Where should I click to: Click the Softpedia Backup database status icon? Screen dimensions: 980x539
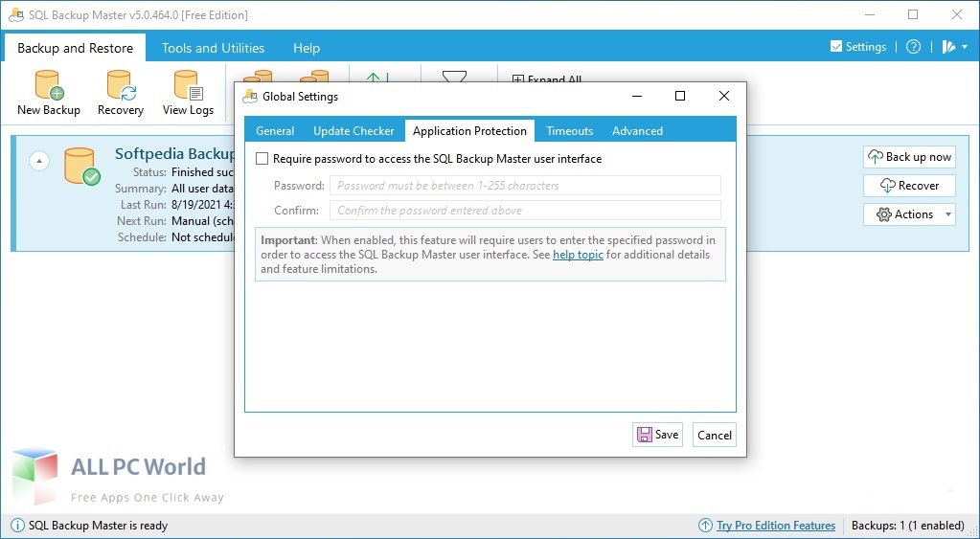tap(80, 165)
